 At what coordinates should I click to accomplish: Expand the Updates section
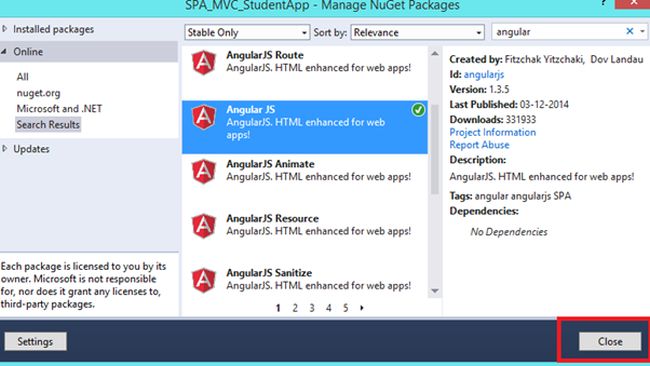(5, 148)
